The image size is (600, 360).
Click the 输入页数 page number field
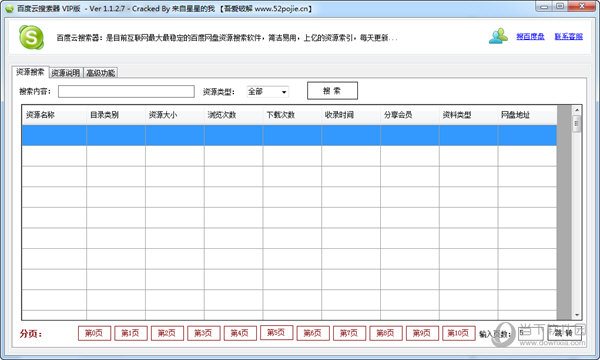point(530,333)
